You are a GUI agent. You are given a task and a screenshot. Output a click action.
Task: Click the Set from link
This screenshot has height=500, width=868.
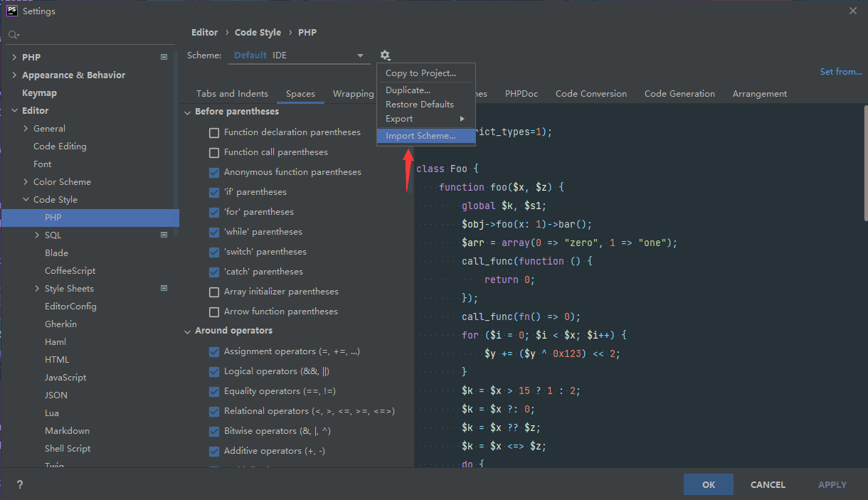coord(841,72)
